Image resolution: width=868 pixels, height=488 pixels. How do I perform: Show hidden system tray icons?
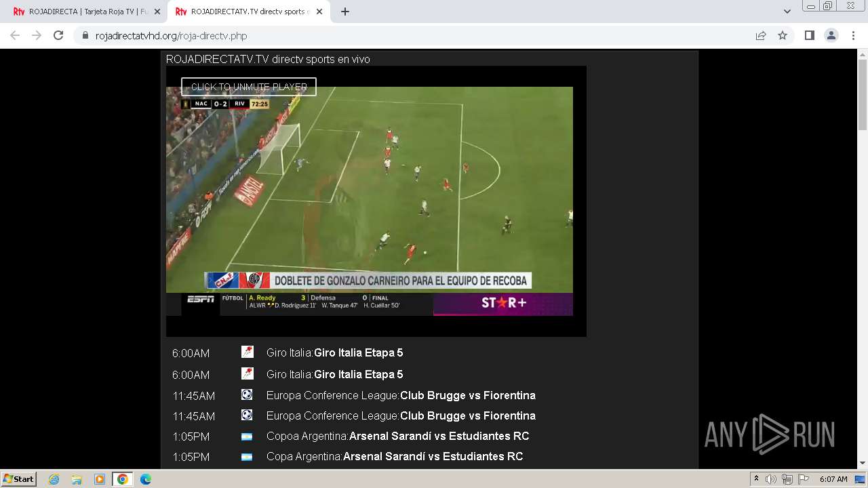[756, 479]
